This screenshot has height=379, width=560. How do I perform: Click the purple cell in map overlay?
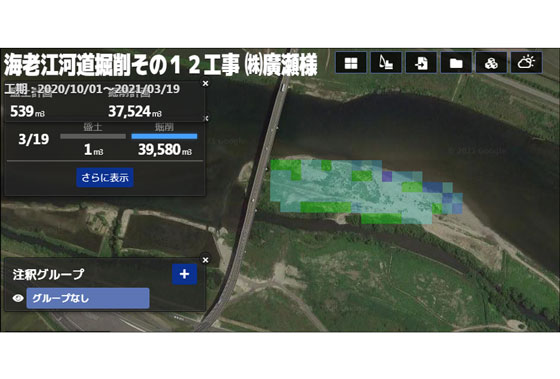pos(387,176)
